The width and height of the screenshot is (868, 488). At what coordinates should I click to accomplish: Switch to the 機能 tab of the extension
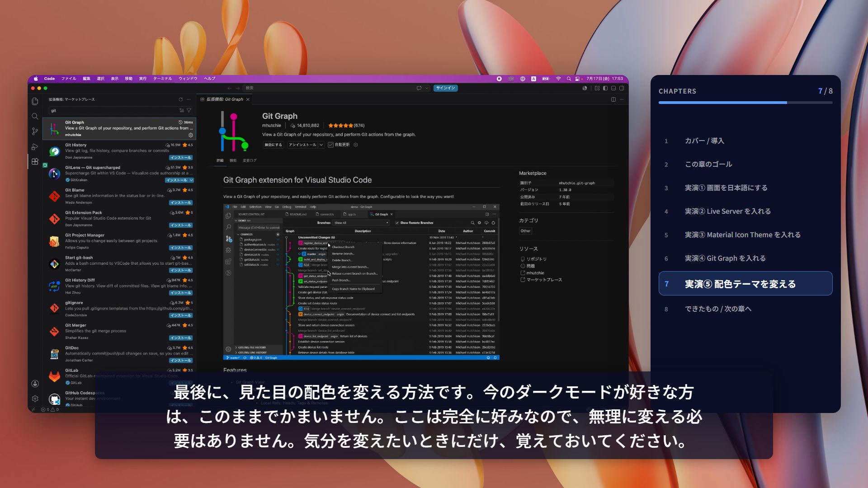point(233,160)
